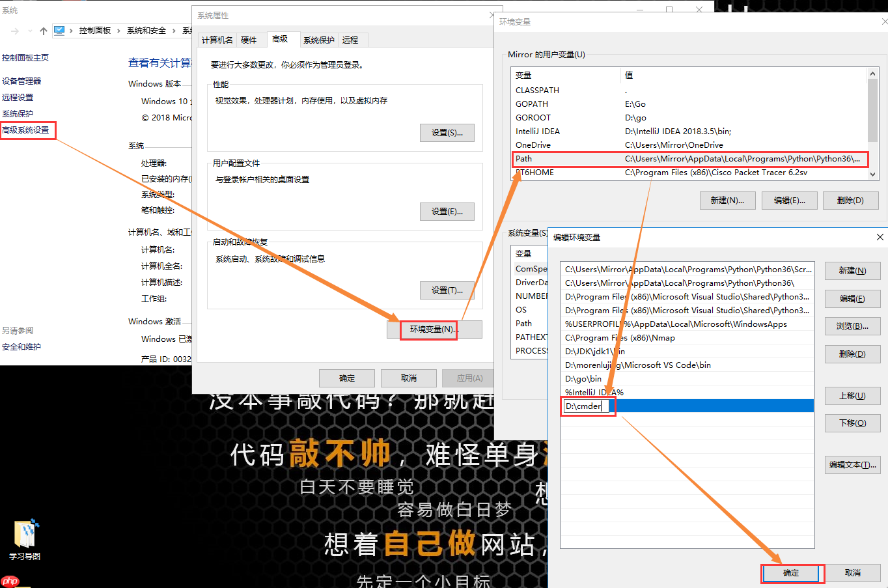
Task: Click the 编辑文本(T) button
Action: [x=852, y=464]
